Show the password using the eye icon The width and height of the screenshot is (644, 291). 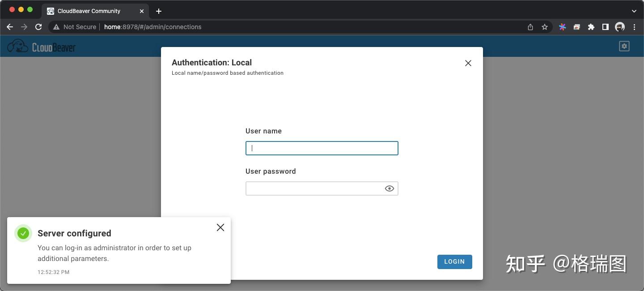point(390,188)
